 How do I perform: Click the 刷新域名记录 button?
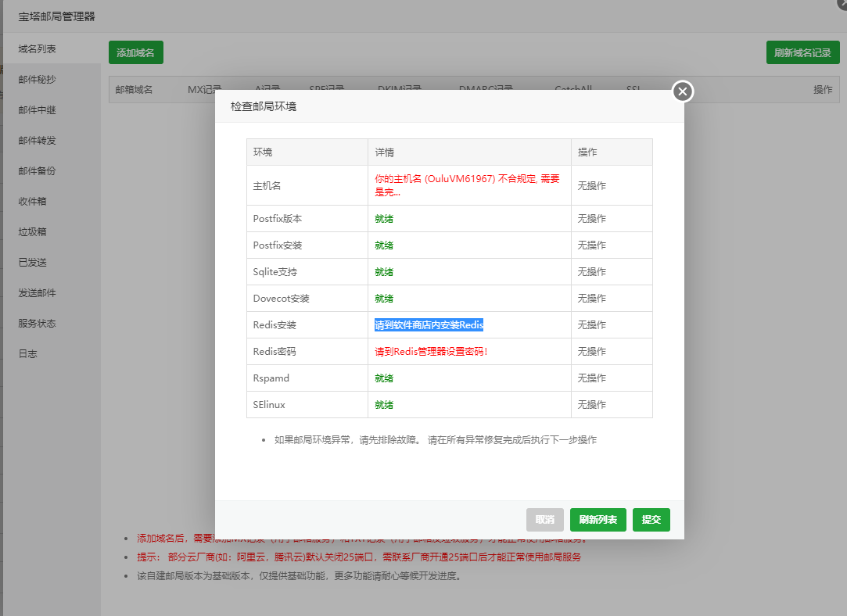[x=802, y=53]
